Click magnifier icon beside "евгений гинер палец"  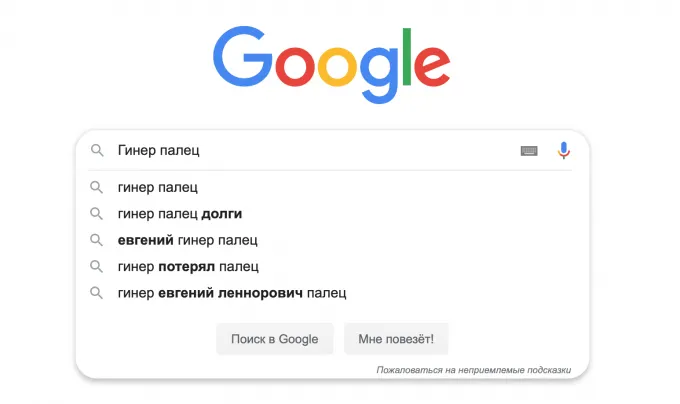pos(97,240)
